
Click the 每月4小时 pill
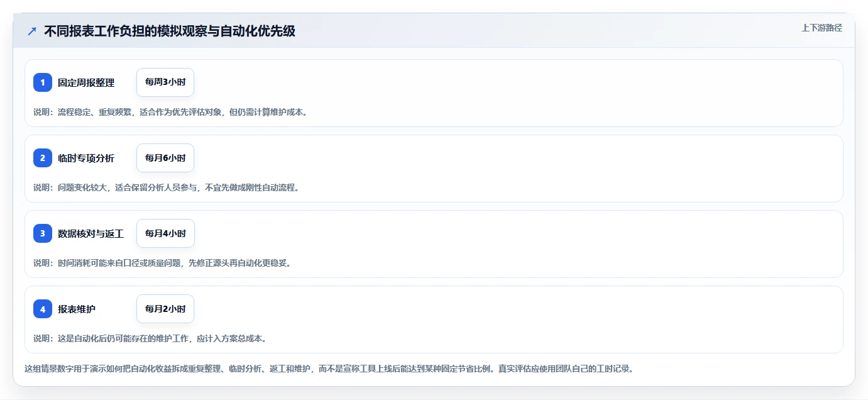(165, 233)
